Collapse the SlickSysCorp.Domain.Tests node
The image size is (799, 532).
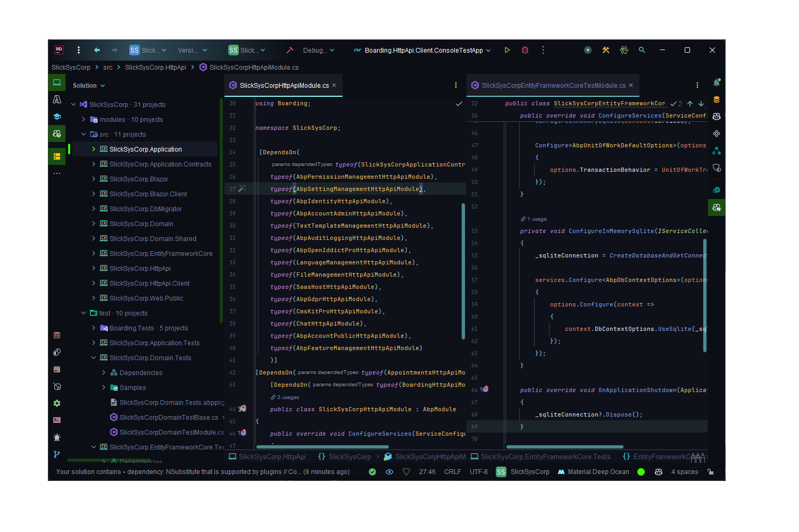[x=94, y=358]
